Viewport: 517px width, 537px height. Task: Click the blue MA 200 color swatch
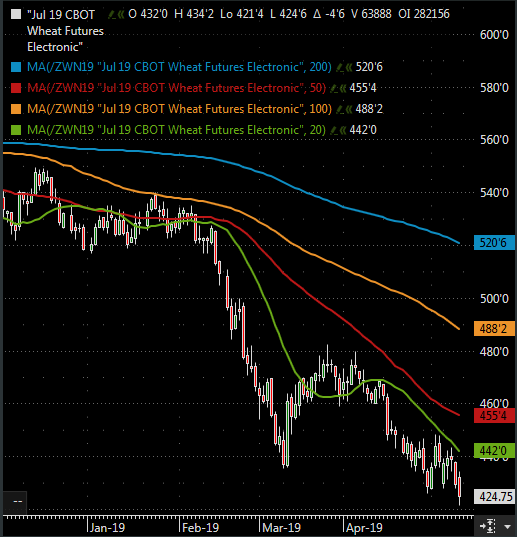(x=16, y=67)
